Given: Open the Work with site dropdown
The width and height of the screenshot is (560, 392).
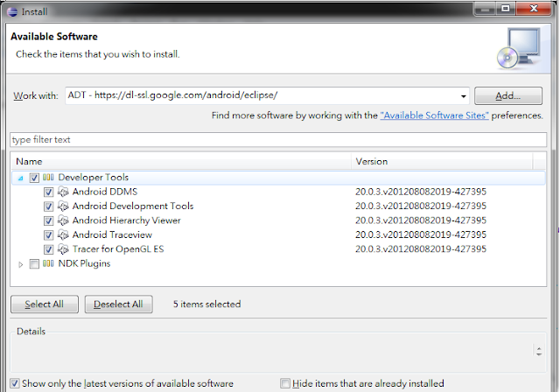Looking at the screenshot, I should pos(464,96).
